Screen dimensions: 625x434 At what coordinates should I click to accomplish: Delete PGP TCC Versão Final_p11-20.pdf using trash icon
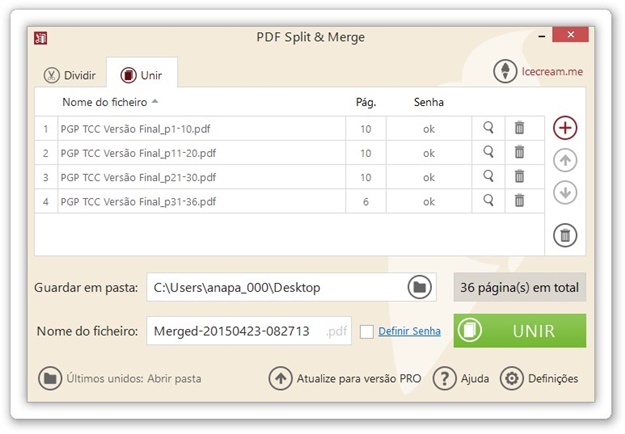[519, 152]
